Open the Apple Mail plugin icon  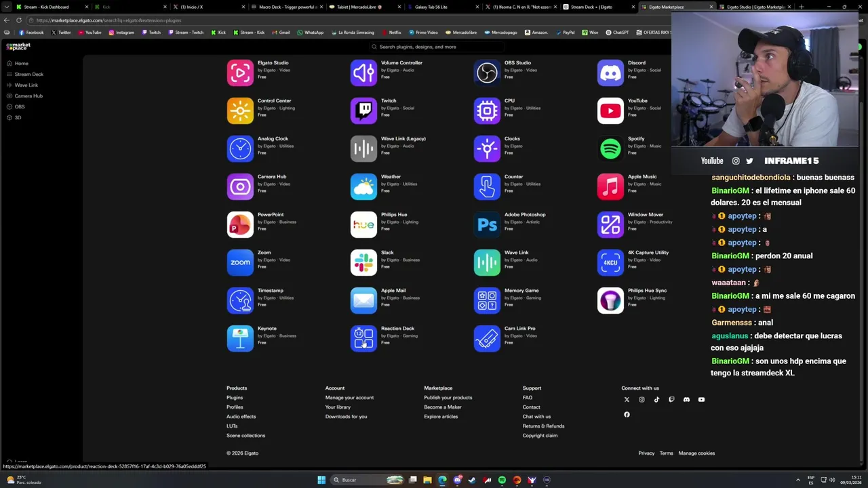363,300
